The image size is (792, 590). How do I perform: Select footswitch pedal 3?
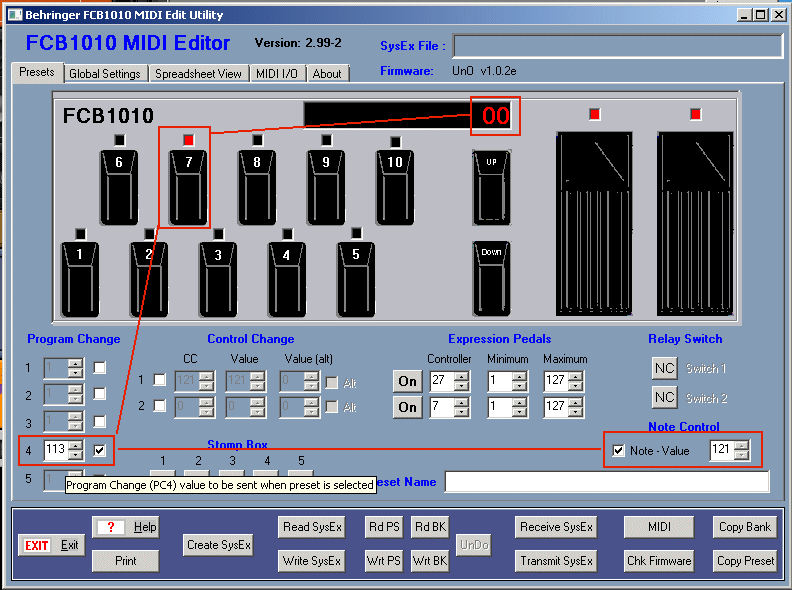click(x=218, y=279)
